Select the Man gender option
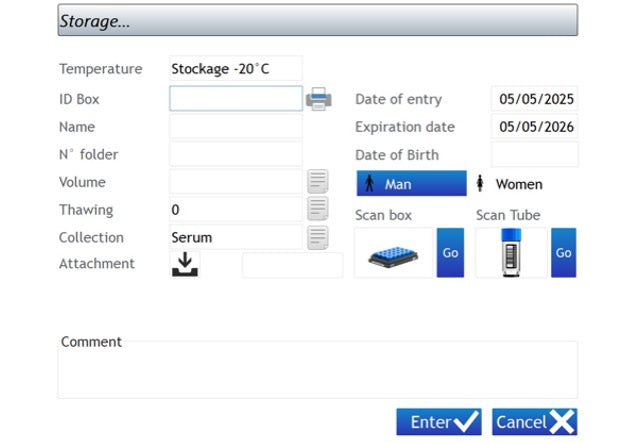The image size is (640, 443). [x=411, y=184]
